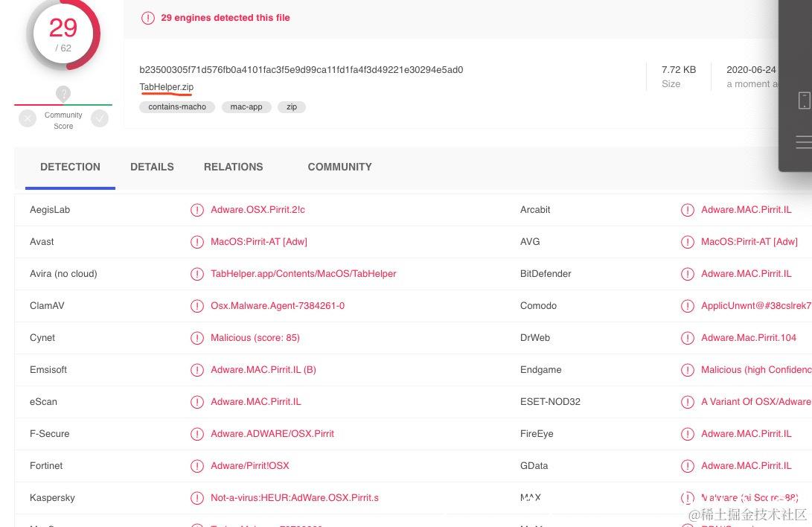This screenshot has height=527, width=812.
Task: Click 'Not-a-virus:HEUR:AdWare.OSX.Pirrit.s' result
Action: coord(295,498)
